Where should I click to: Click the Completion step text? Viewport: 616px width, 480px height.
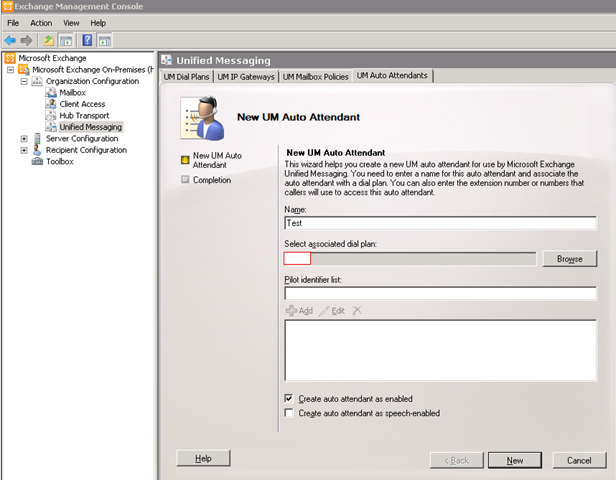click(212, 180)
